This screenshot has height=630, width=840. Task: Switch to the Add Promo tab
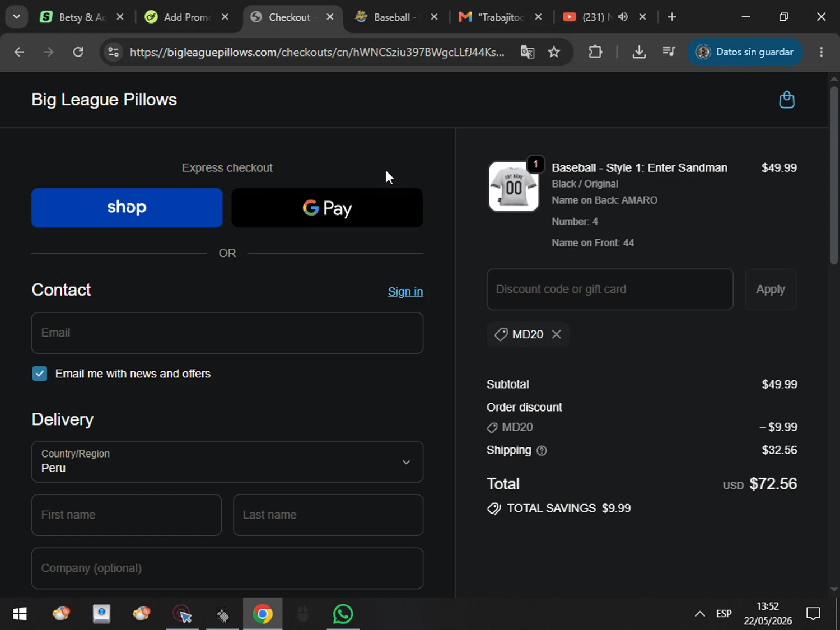186,17
